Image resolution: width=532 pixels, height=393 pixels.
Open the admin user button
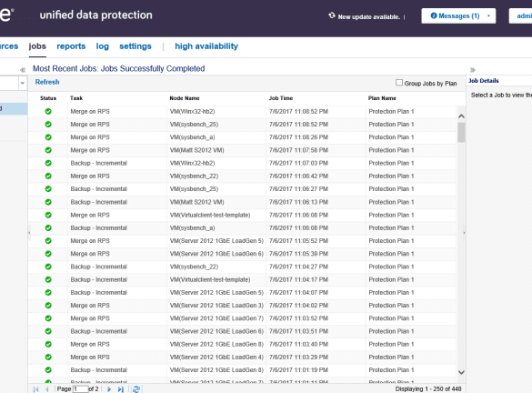point(521,16)
